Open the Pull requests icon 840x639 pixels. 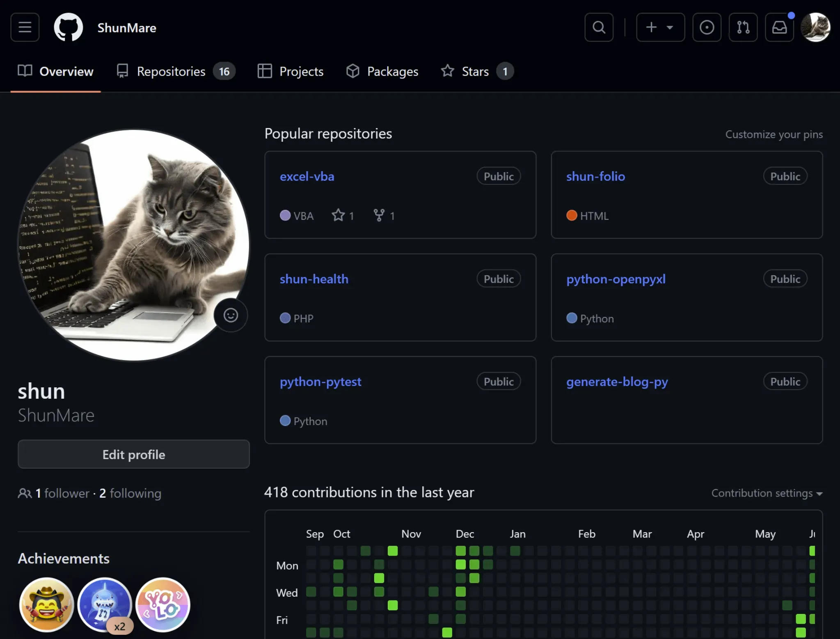[743, 28]
